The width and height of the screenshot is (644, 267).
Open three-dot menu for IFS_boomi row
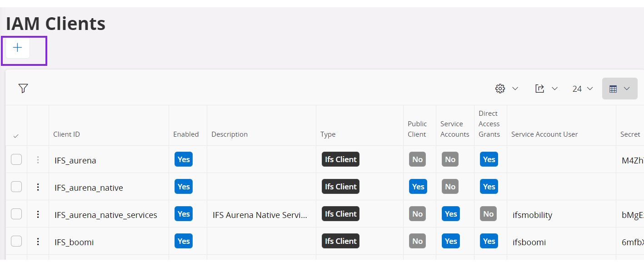tap(38, 242)
